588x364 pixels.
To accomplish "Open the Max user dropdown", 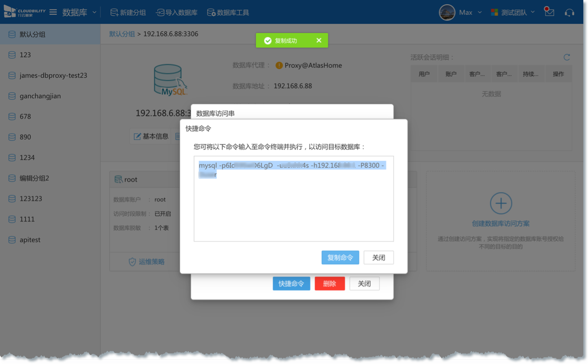I will point(479,12).
